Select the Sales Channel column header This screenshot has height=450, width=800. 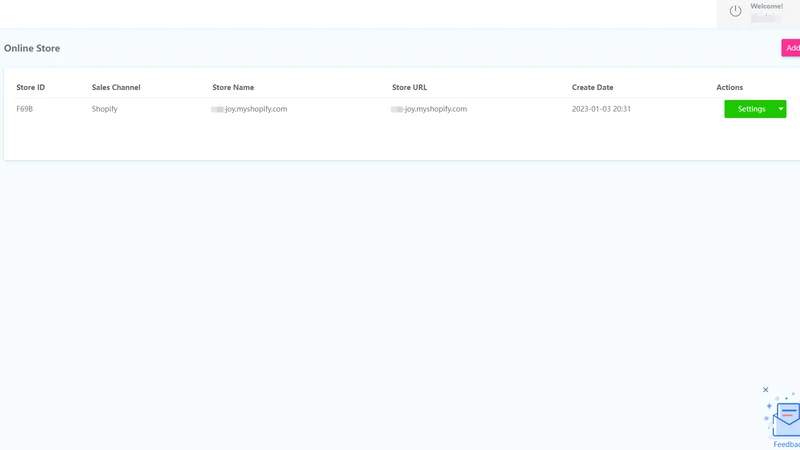click(116, 87)
